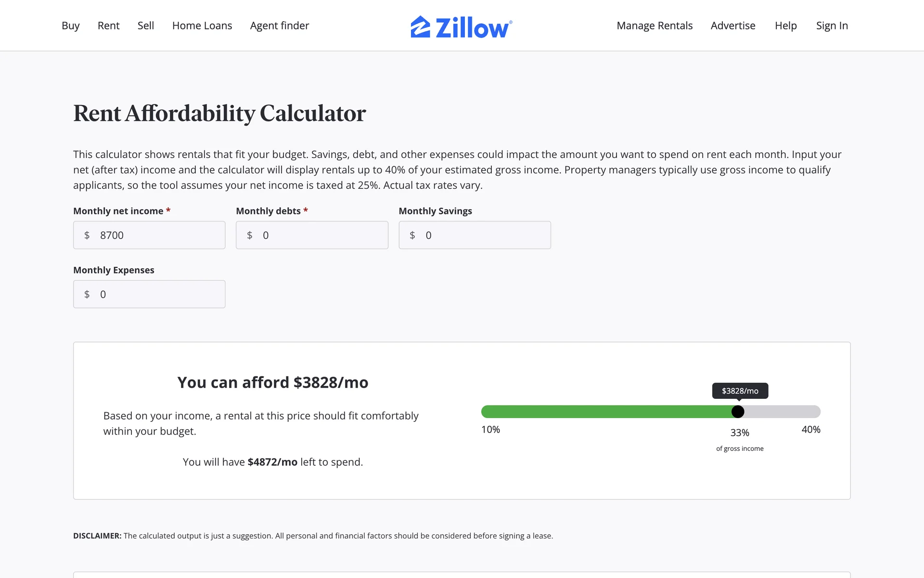924x578 pixels.
Task: Go to the Sell section
Action: [145, 26]
